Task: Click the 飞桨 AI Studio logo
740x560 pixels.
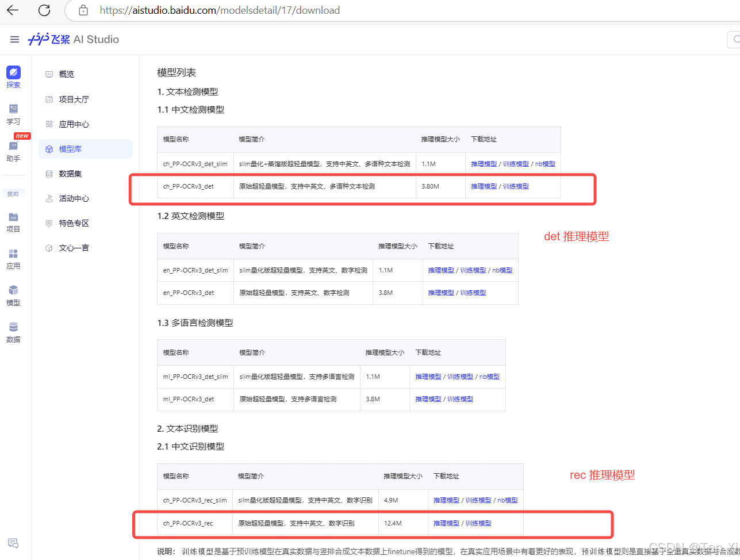Action: click(74, 39)
